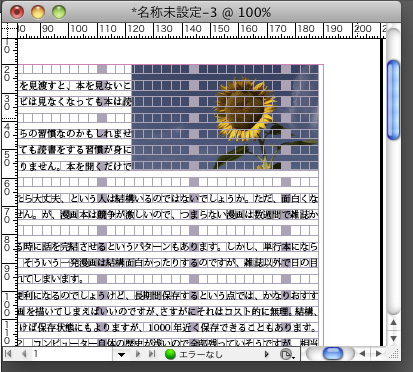Click the green preflight status indicator
This screenshot has width=413, height=372.
170,354
